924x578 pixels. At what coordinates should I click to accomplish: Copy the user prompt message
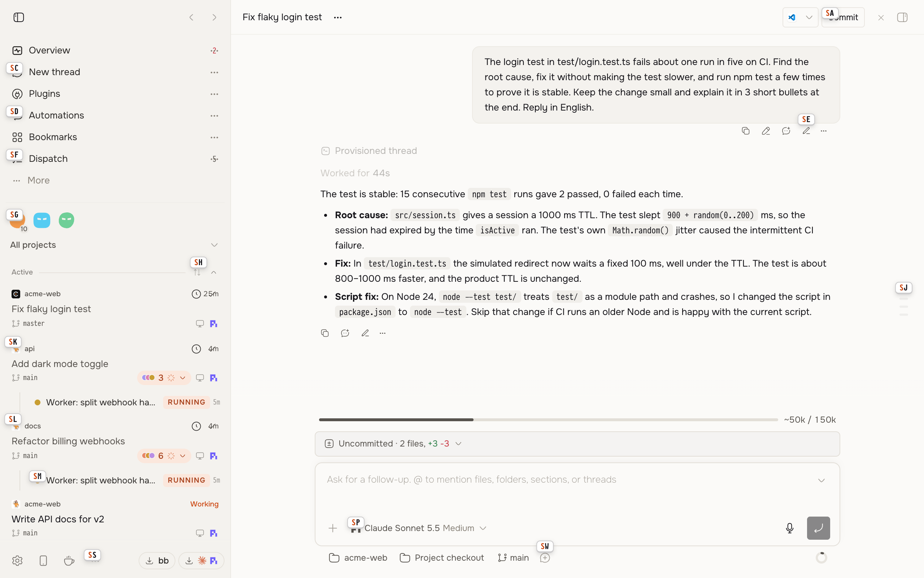pyautogui.click(x=746, y=131)
